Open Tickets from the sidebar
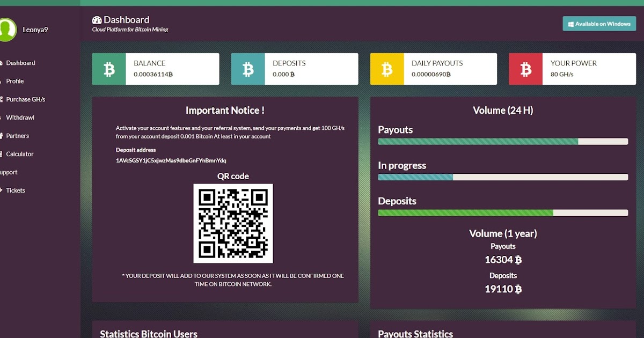Image resolution: width=644 pixels, height=338 pixels. pos(15,190)
